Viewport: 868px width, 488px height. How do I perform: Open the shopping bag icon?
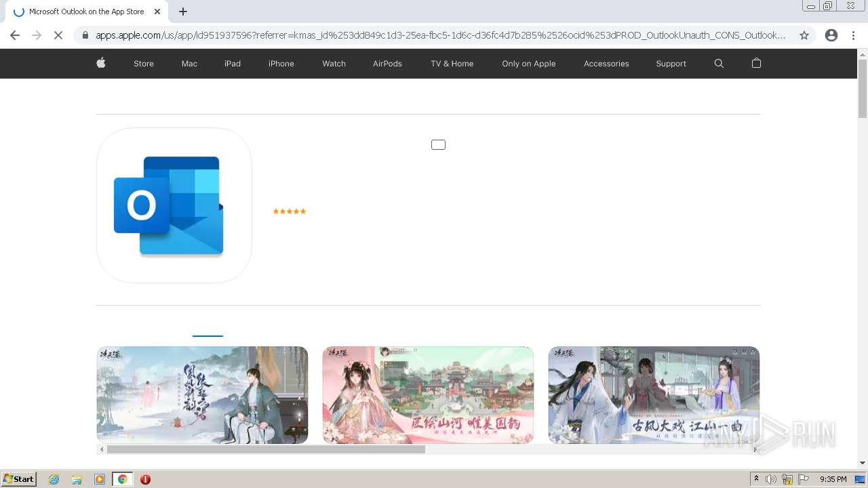[x=756, y=63]
